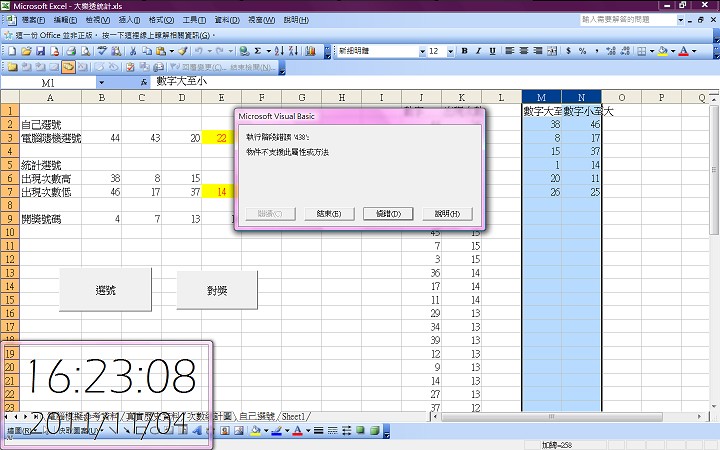Click 偵錯(D) in the Visual Basic dialog
The height and width of the screenshot is (450, 720).
(388, 214)
